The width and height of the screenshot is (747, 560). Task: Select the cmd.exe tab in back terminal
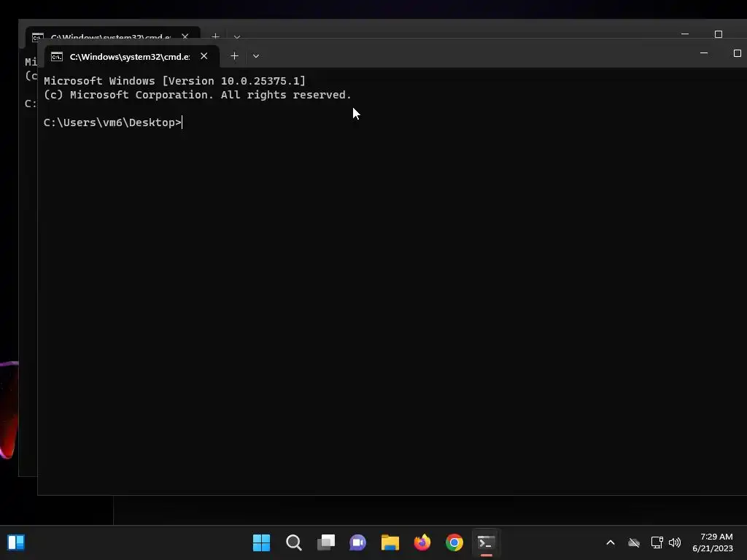[112, 35]
